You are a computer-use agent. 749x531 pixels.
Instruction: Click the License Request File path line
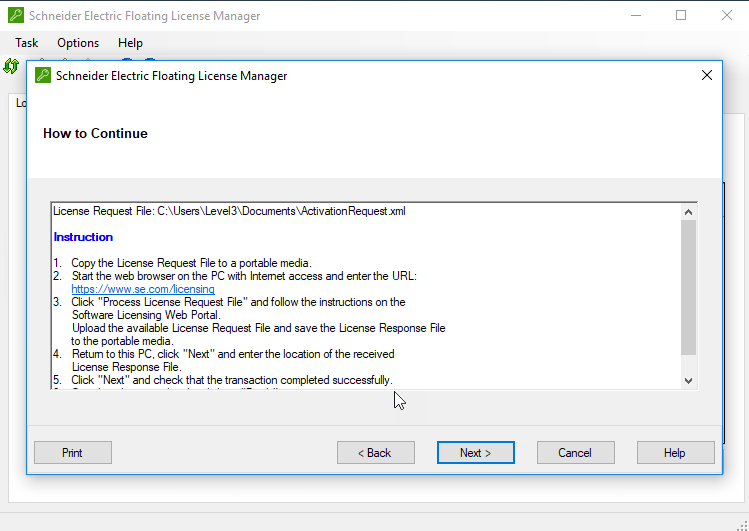[229, 211]
